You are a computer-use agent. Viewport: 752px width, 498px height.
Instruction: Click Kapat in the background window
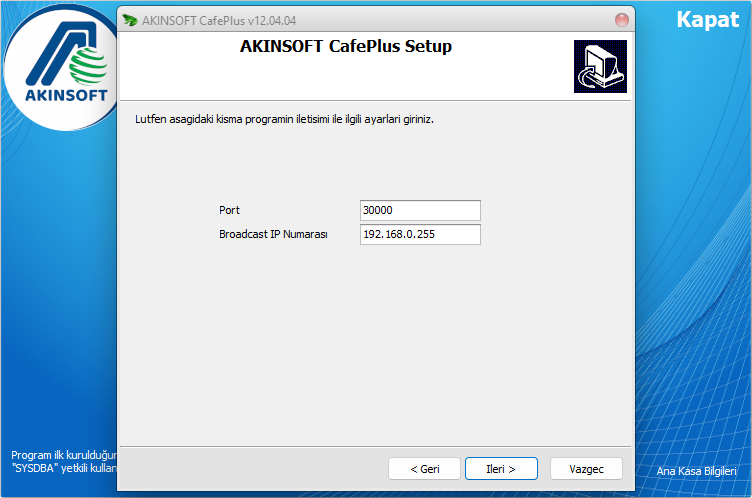click(707, 20)
